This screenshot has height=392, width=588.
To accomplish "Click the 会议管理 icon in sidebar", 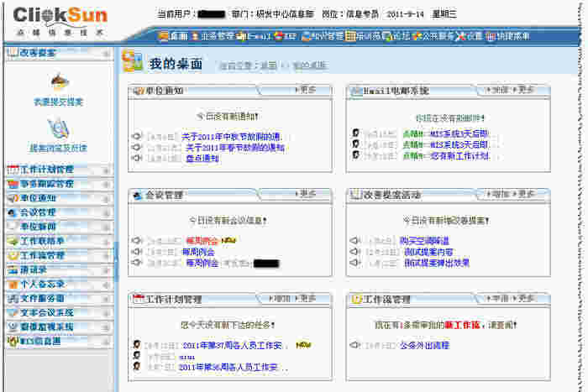I will pos(13,212).
